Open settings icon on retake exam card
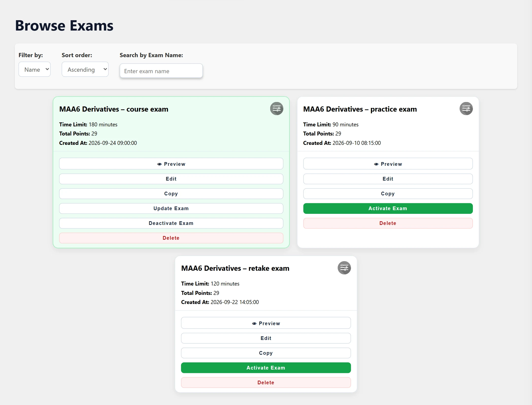This screenshot has height=405, width=532. coord(344,268)
